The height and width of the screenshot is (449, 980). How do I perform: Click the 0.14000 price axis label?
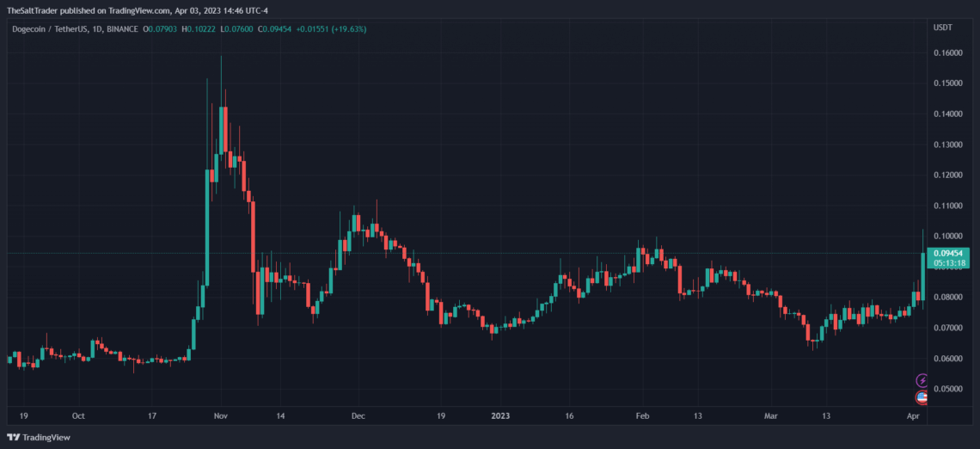click(947, 114)
